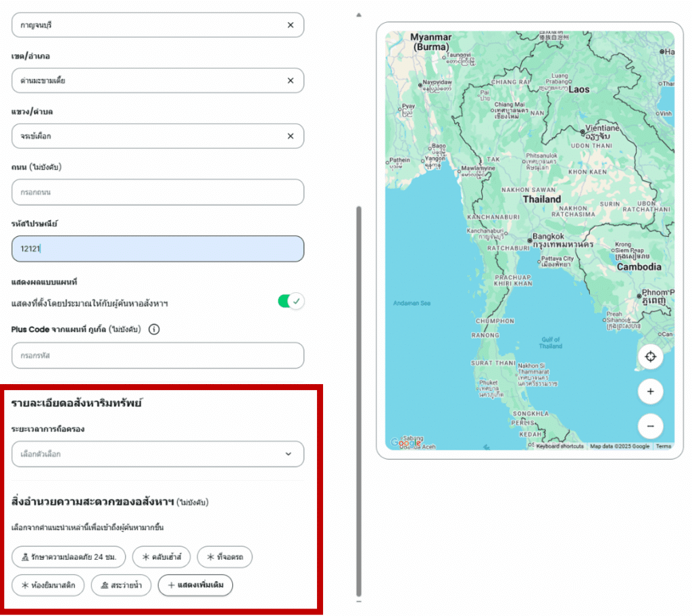Screen dimensions: 692x616
Task: Select the ที่จอดรถ amenity chip
Action: 225,558
